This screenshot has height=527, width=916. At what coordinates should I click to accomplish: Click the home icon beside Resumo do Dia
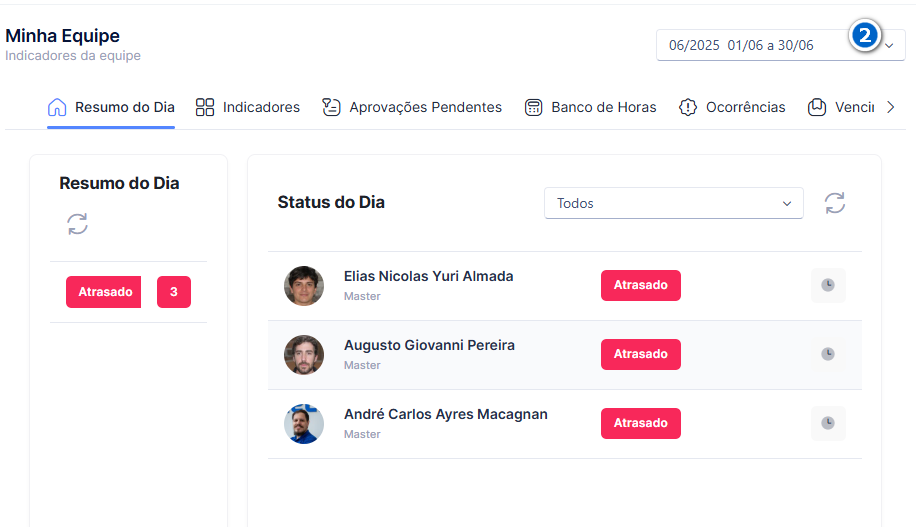pos(57,108)
